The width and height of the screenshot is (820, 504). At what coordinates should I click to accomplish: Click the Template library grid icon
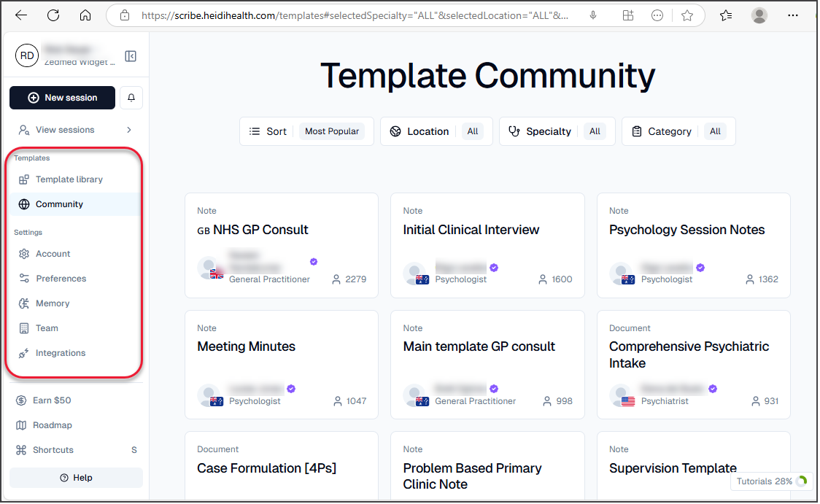[24, 179]
